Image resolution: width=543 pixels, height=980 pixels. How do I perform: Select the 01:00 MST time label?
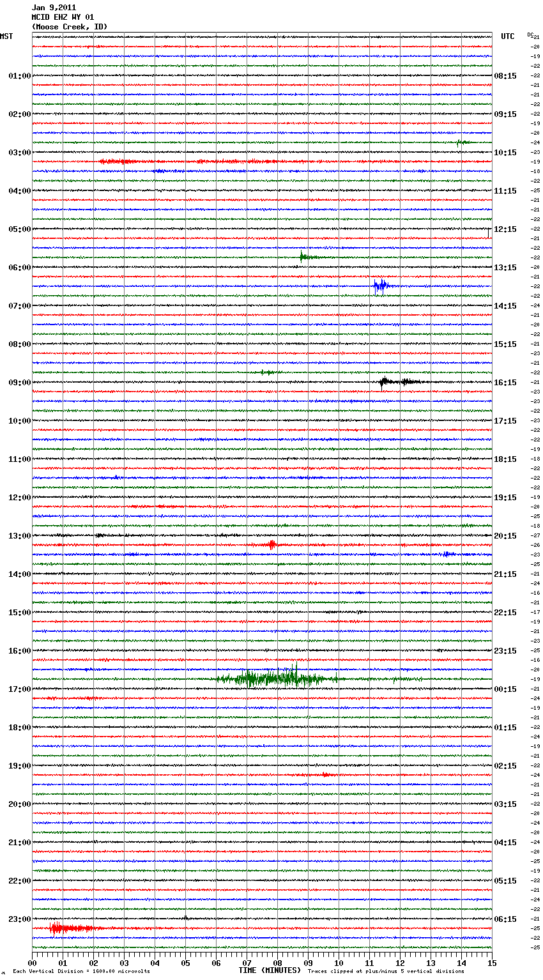point(20,76)
